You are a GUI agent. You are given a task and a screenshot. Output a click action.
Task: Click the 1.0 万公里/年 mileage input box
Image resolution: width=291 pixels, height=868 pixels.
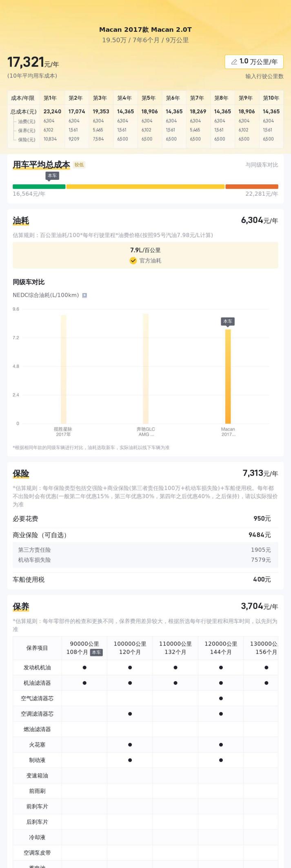pyautogui.click(x=254, y=62)
